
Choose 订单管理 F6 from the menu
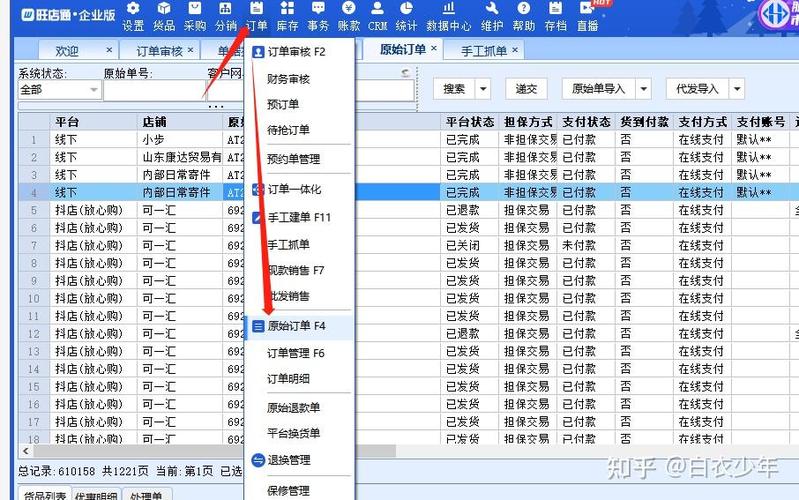300,353
